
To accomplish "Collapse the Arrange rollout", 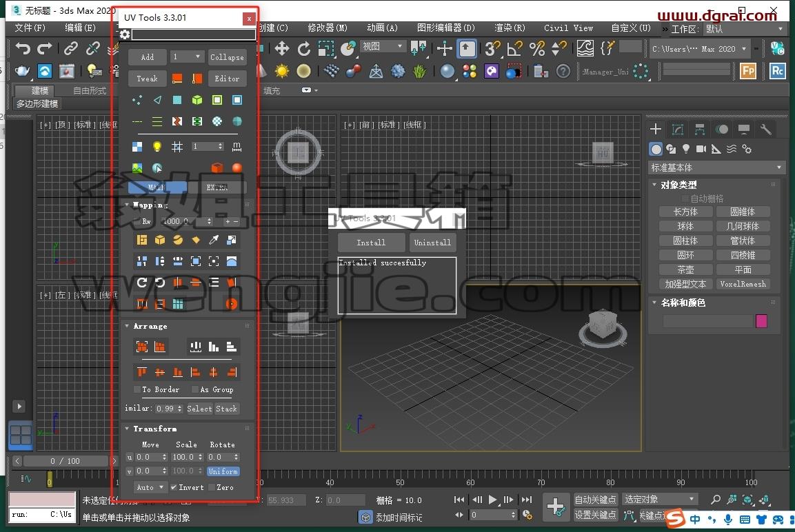I will click(128, 326).
